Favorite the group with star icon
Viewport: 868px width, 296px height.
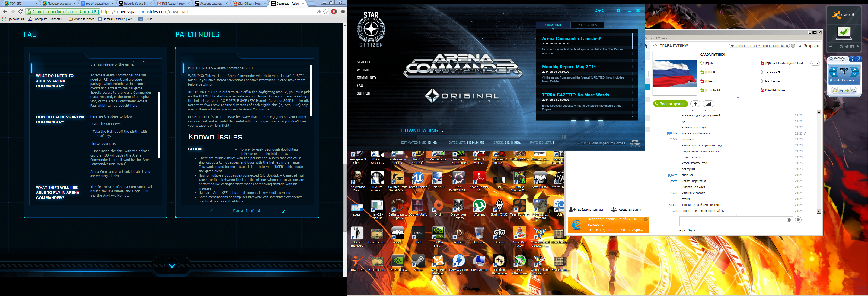coord(655,46)
